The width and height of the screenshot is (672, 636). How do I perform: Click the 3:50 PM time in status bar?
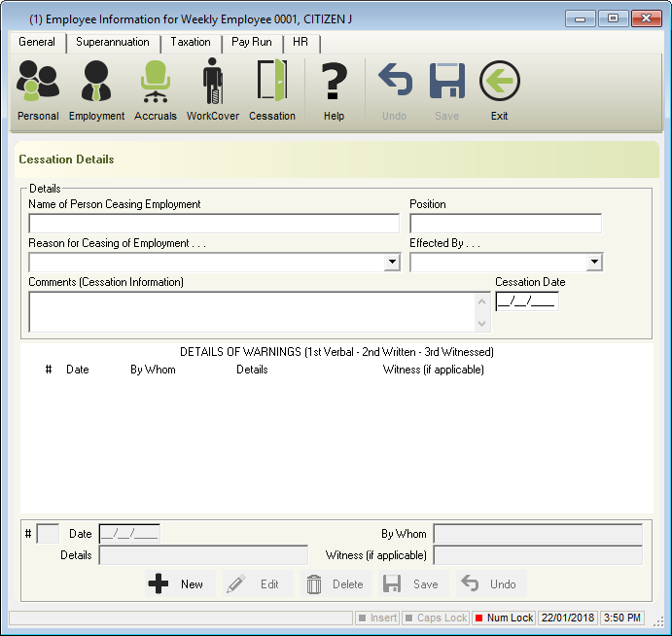tap(622, 618)
